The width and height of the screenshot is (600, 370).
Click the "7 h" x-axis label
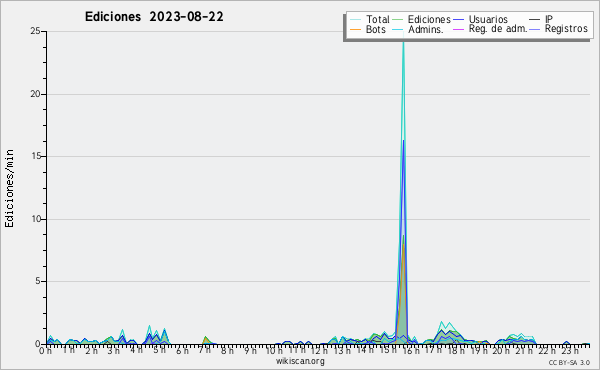pyautogui.click(x=204, y=350)
